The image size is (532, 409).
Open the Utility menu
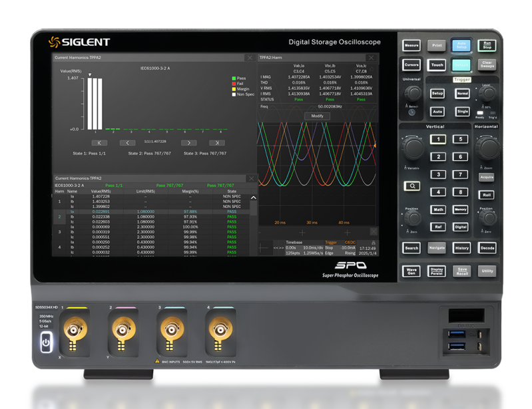pos(487,271)
